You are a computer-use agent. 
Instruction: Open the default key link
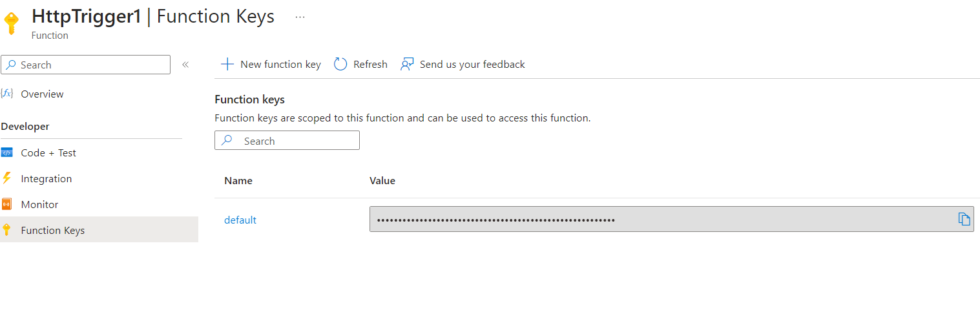[240, 220]
